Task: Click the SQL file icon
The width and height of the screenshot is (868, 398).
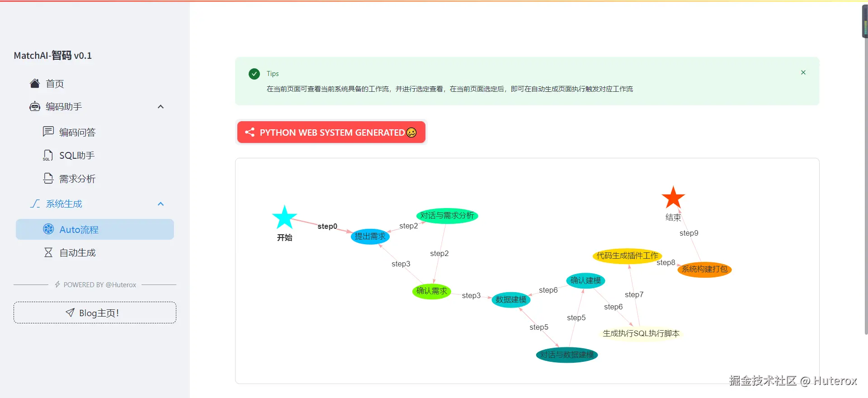Action: coord(48,155)
